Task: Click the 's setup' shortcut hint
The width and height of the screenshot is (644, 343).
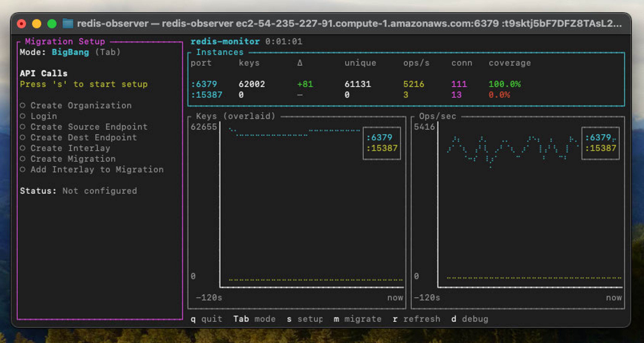Action: (305, 319)
